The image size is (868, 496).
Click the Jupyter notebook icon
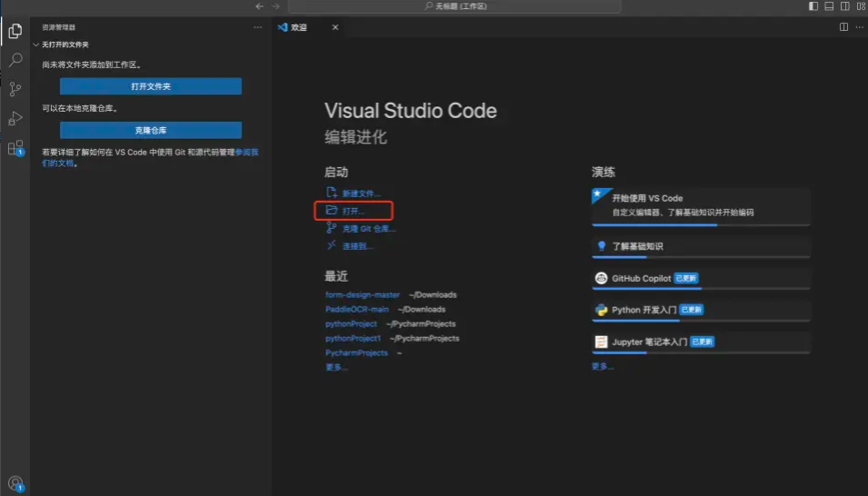coord(601,342)
